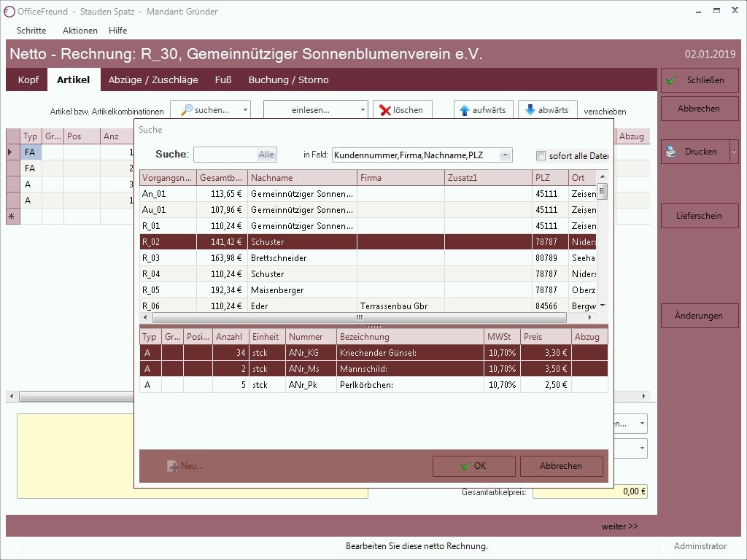Click the vertical scrollbar down arrow in results
This screenshot has width=747, height=560.
(x=602, y=306)
